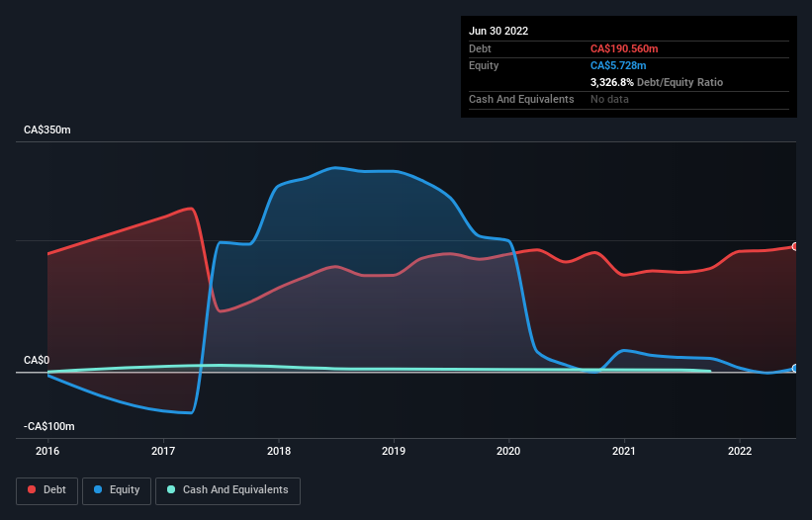This screenshot has width=812, height=520.
Task: Click the -CA$100m y-axis label
Action: [x=49, y=426]
